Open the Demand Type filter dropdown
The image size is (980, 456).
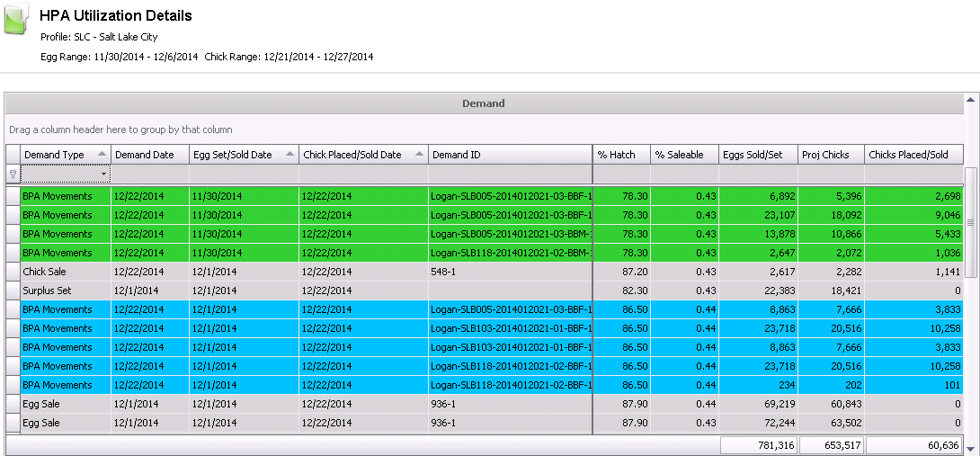coord(104,174)
